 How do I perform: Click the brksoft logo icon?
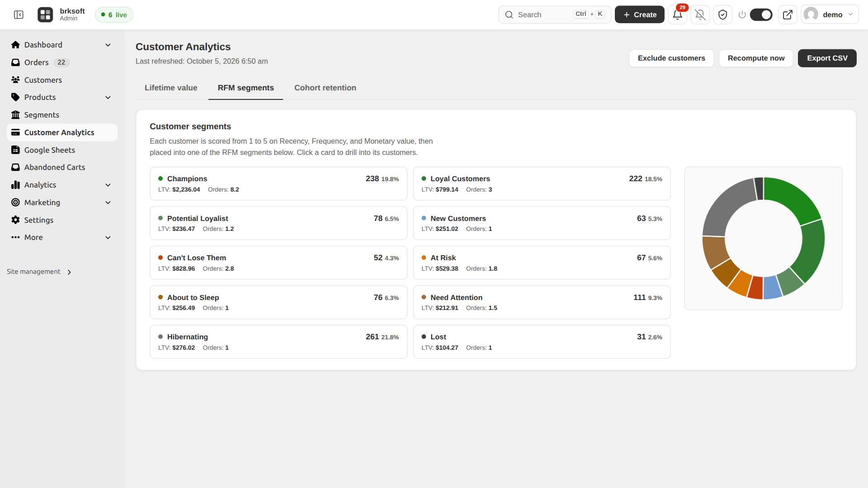(x=45, y=15)
